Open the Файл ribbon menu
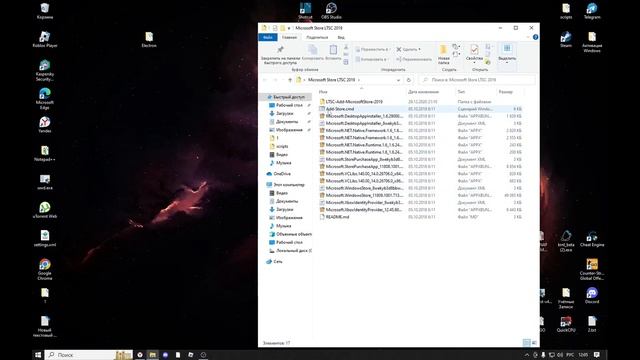Viewport: 640px width, 360px height. point(268,37)
